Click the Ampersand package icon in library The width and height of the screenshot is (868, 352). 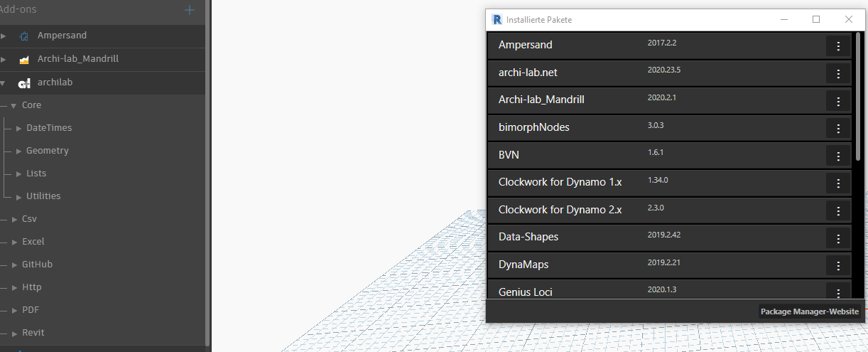tap(24, 36)
